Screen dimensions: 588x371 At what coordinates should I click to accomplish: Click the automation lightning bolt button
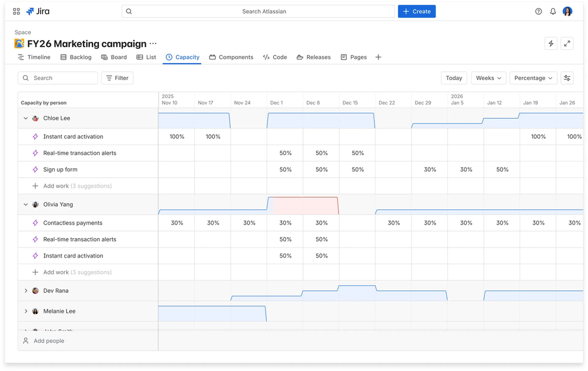[x=551, y=44]
